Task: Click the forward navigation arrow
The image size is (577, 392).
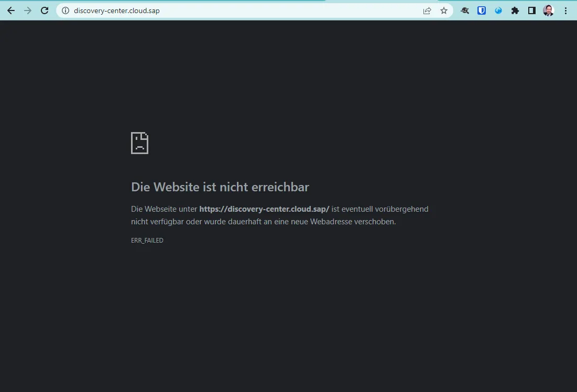Action: [28, 10]
